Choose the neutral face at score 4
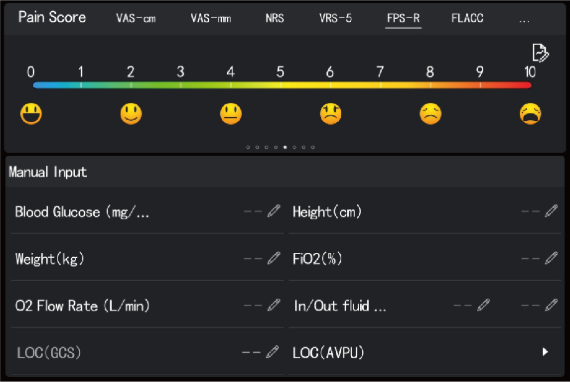The height and width of the screenshot is (382, 570). (231, 114)
